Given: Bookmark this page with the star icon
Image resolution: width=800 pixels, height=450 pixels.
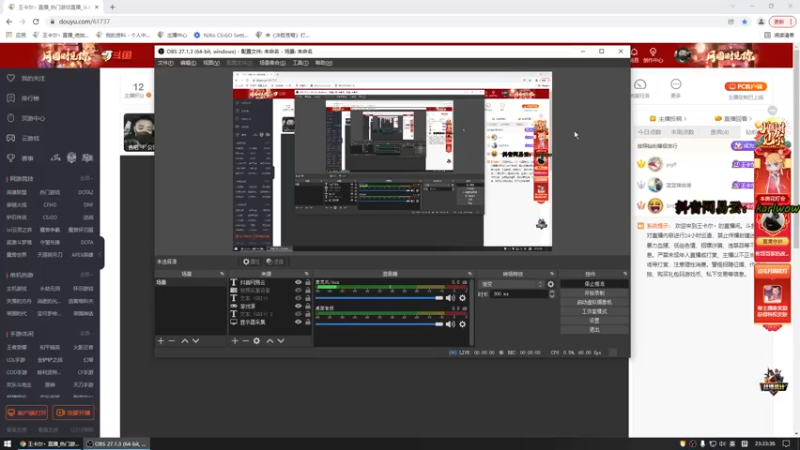Looking at the screenshot, I should point(744,21).
